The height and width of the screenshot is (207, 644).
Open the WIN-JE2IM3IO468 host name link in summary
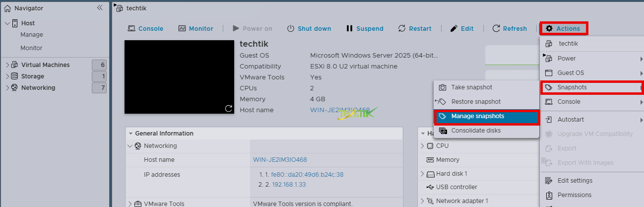(340, 110)
